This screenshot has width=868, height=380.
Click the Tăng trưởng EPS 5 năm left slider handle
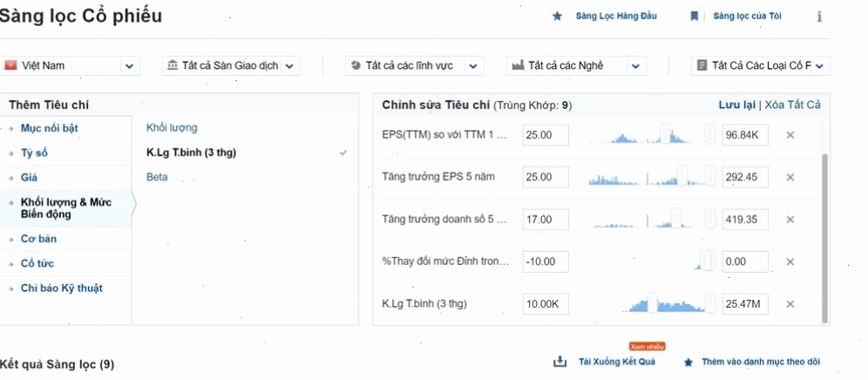682,177
